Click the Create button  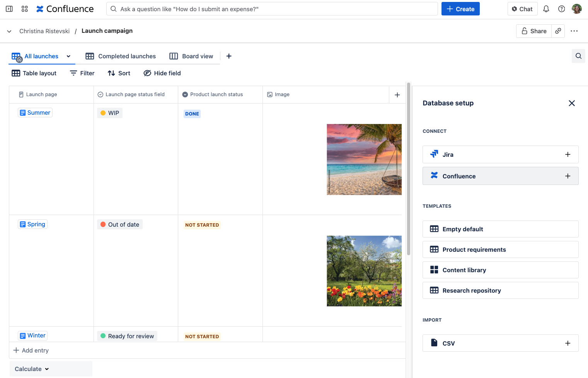click(x=460, y=9)
